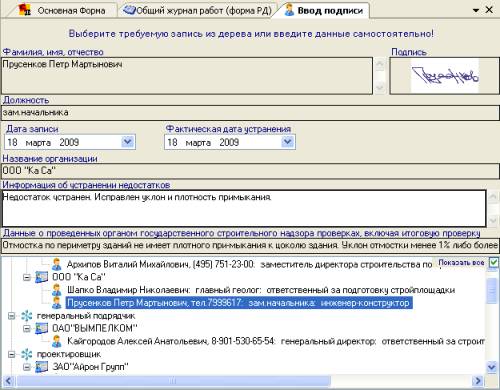
Task: Collapse the ЗАО"Айрон Групп" node
Action: pyautogui.click(x=27, y=367)
